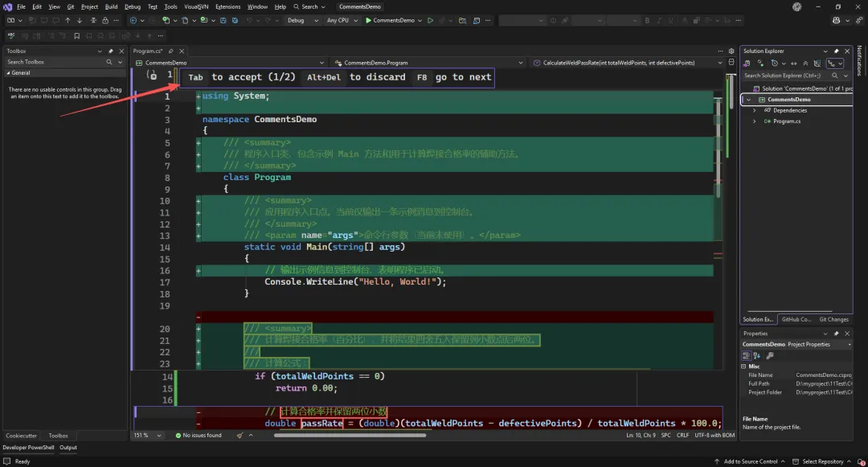Expand the Dependencies node
Screen dimensions: 868x467
754,111
